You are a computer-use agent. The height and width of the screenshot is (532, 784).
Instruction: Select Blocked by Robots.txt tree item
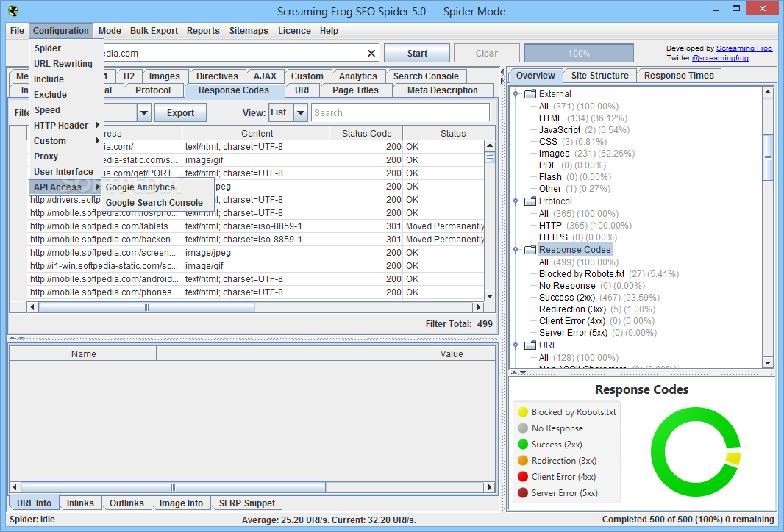coord(608,274)
